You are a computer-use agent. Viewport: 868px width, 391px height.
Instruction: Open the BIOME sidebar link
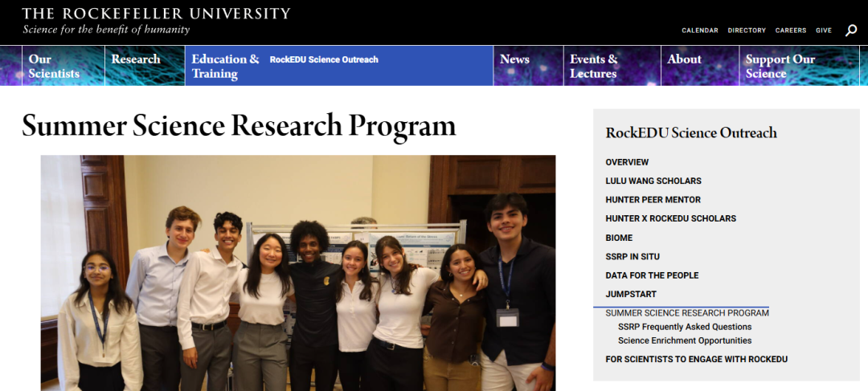(x=619, y=238)
